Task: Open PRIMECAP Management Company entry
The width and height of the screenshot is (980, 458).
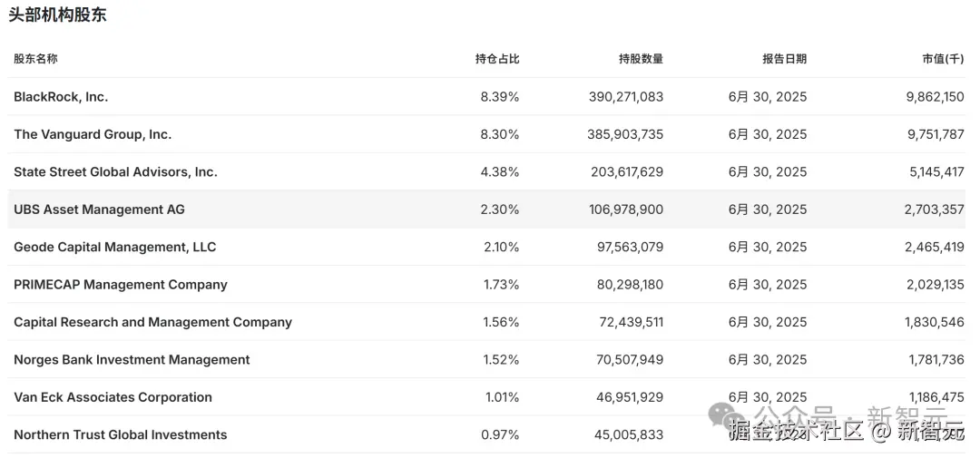Action: pos(120,285)
